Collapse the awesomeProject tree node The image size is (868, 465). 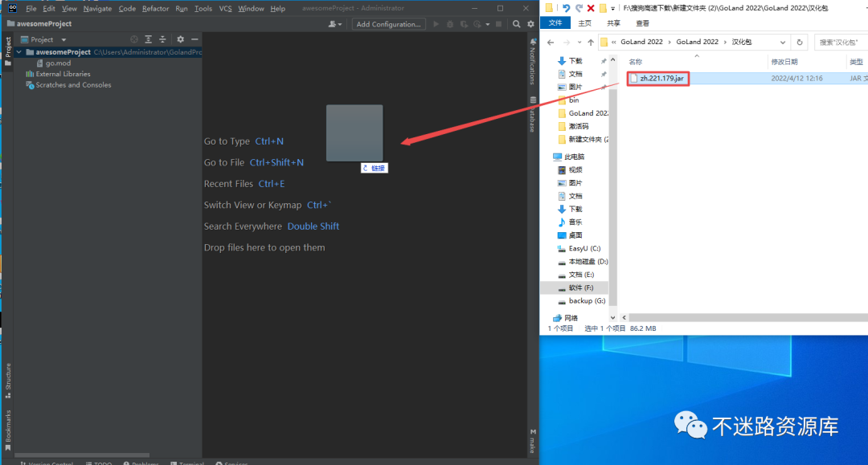19,52
